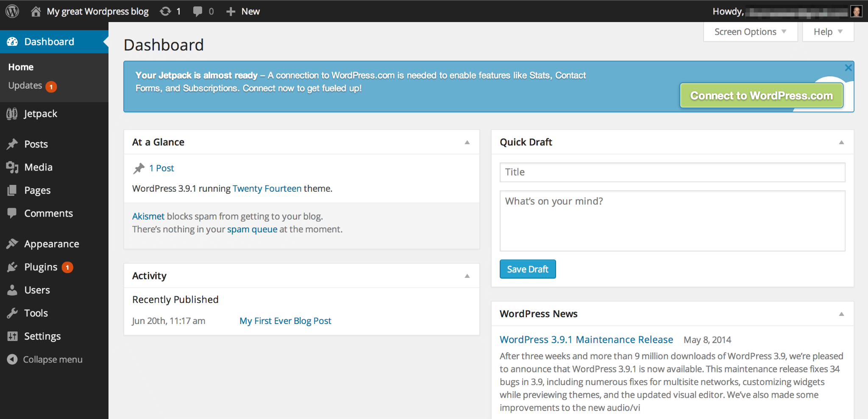This screenshot has width=868, height=419.
Task: Open the updates refresh icon in admin bar
Action: [x=165, y=11]
